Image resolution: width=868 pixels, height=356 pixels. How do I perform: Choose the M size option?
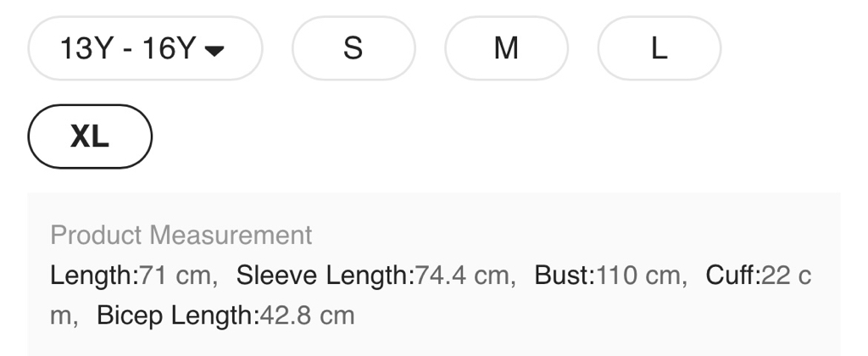click(506, 48)
